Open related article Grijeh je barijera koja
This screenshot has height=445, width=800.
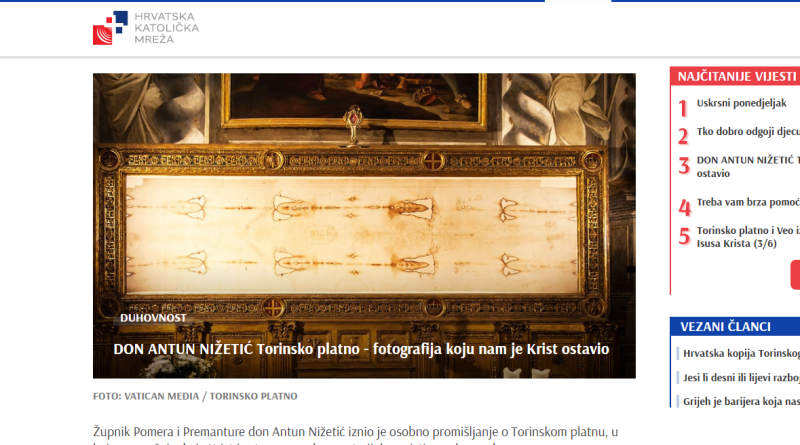point(741,402)
